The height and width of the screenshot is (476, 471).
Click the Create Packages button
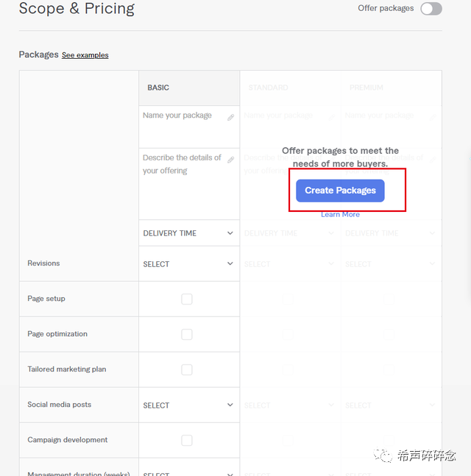click(340, 191)
